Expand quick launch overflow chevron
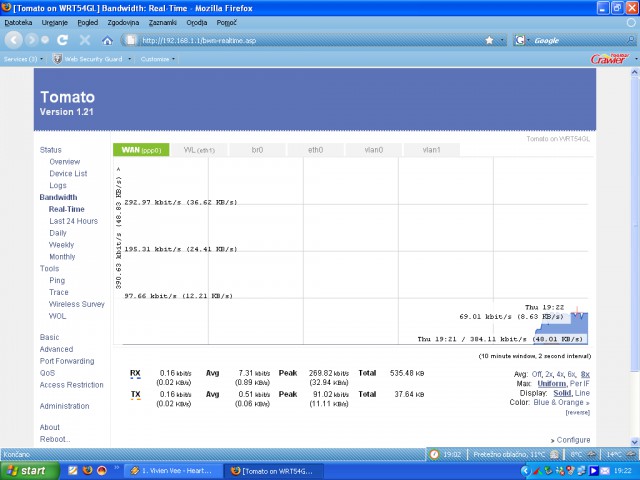This screenshot has width=640, height=480. (x=116, y=467)
